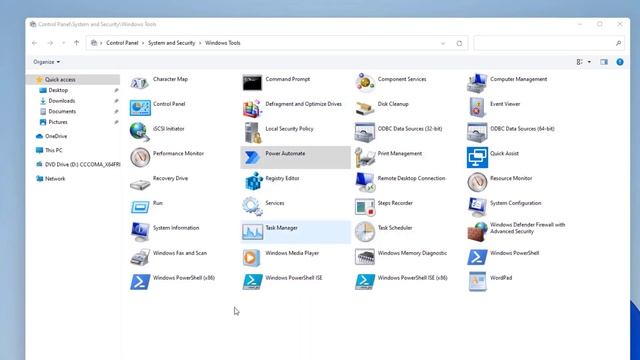640x360 pixels.
Task: Open the recent locations dropdown arrow
Action: (63, 43)
